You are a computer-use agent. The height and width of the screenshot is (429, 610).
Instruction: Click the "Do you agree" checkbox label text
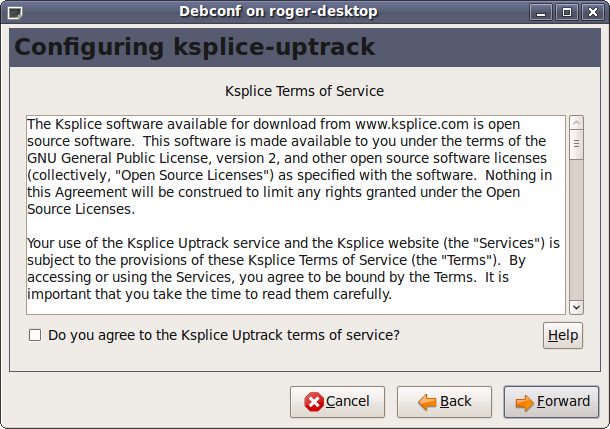tap(223, 335)
